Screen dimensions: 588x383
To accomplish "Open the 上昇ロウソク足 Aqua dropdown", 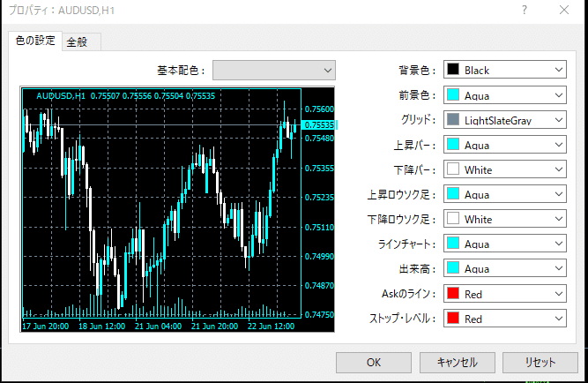I will click(x=505, y=194).
